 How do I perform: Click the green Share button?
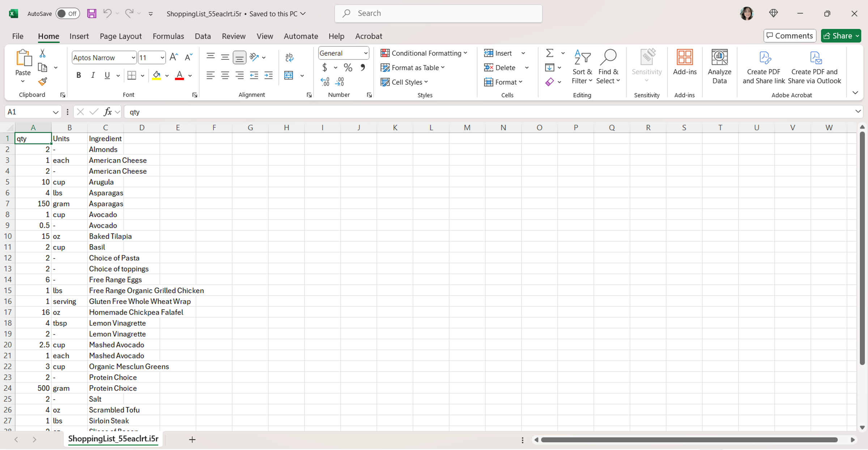click(x=838, y=36)
